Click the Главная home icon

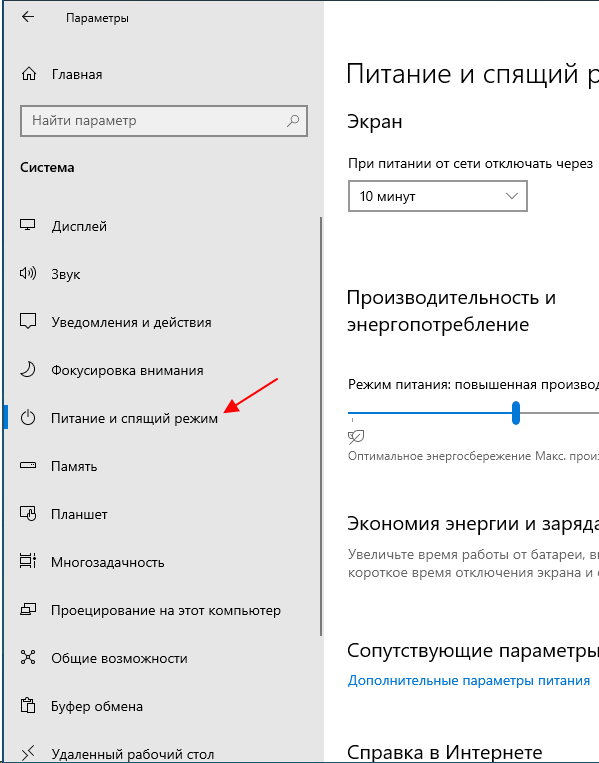click(x=29, y=74)
